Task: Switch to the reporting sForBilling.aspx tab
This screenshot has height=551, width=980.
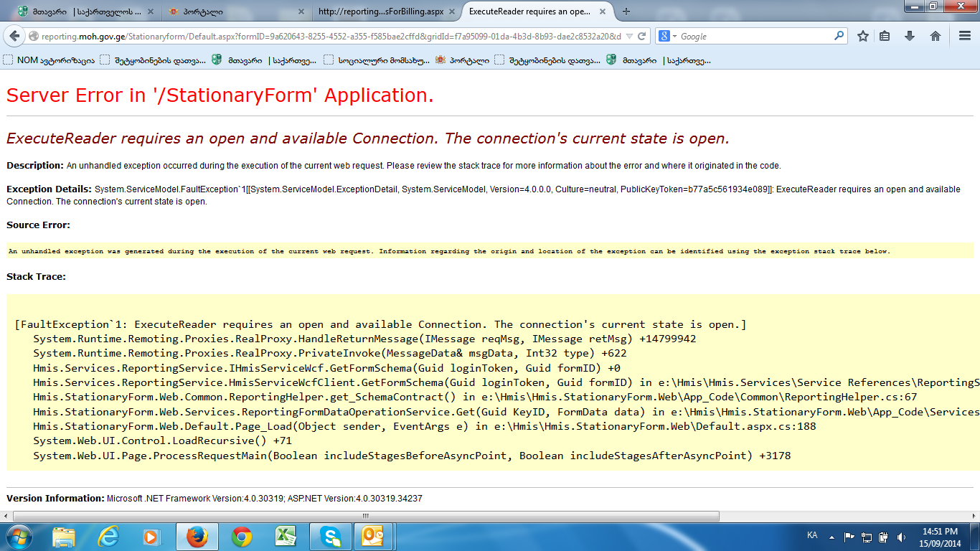Action: pyautogui.click(x=380, y=11)
